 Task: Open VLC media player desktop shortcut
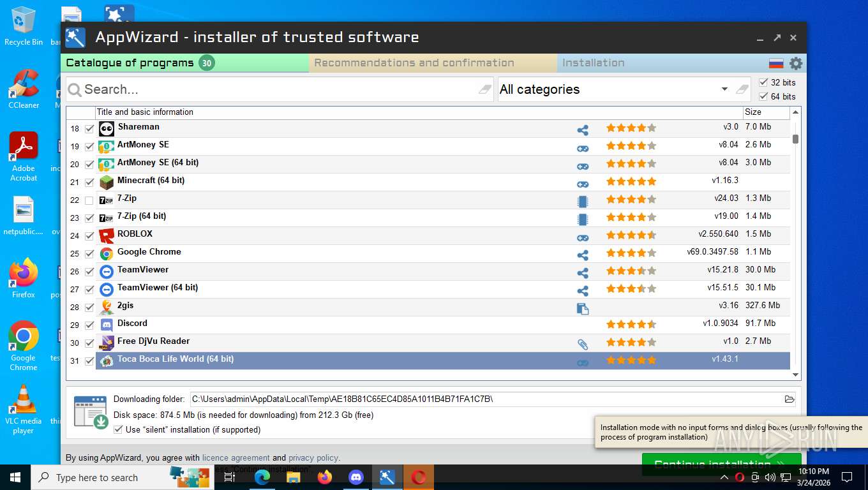click(x=24, y=408)
